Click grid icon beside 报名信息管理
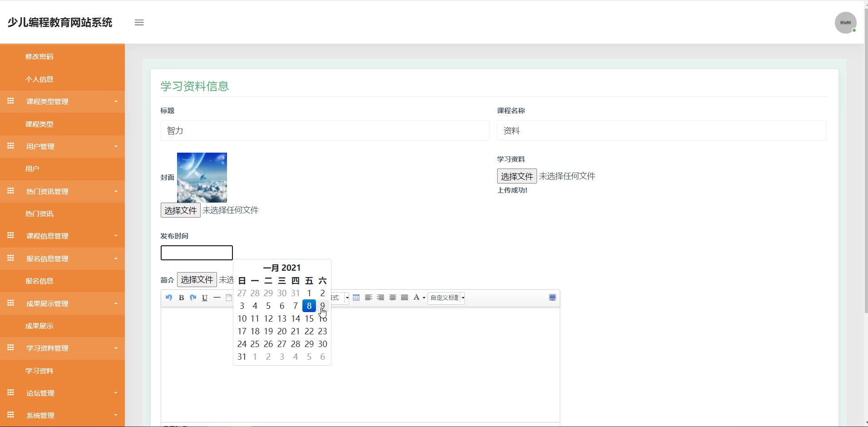The height and width of the screenshot is (427, 868). pyautogui.click(x=11, y=258)
